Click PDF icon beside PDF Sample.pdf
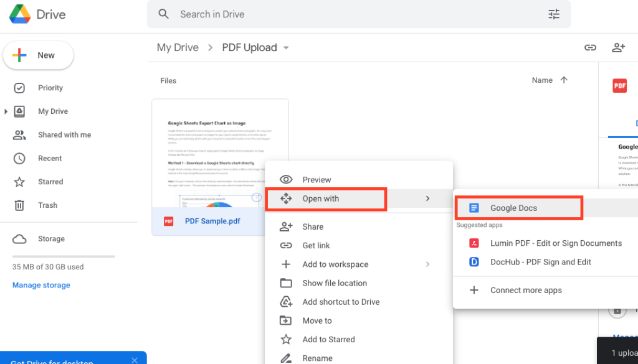638x364 pixels. coord(168,222)
